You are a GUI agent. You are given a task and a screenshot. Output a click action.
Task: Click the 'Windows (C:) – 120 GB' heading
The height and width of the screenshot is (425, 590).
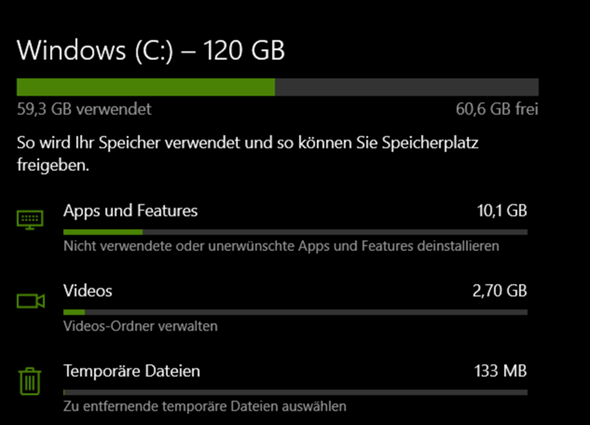(151, 50)
